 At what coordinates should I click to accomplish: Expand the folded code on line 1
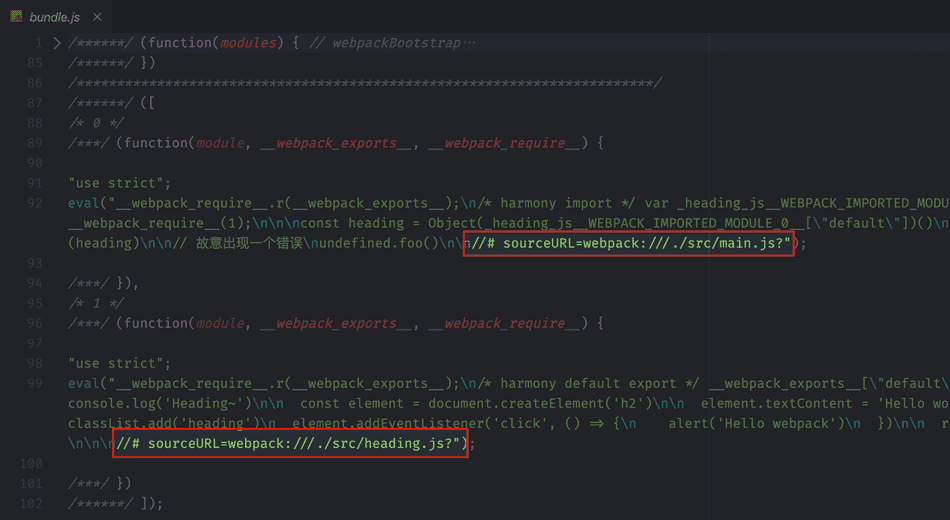[x=57, y=43]
